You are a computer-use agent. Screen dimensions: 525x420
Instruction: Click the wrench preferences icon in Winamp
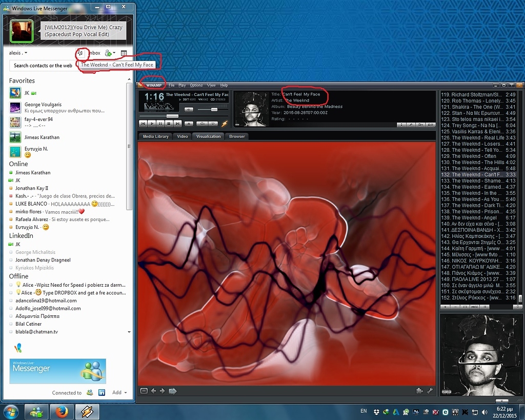pyautogui.click(x=430, y=390)
